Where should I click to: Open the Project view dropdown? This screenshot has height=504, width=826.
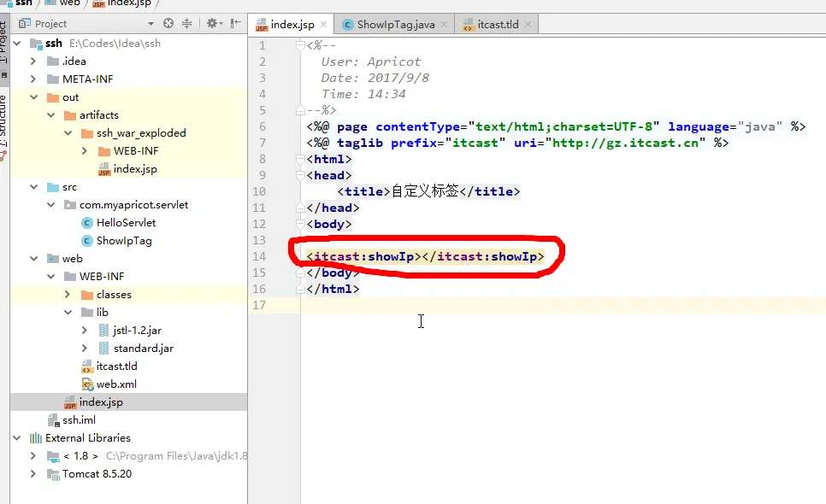pyautogui.click(x=150, y=24)
